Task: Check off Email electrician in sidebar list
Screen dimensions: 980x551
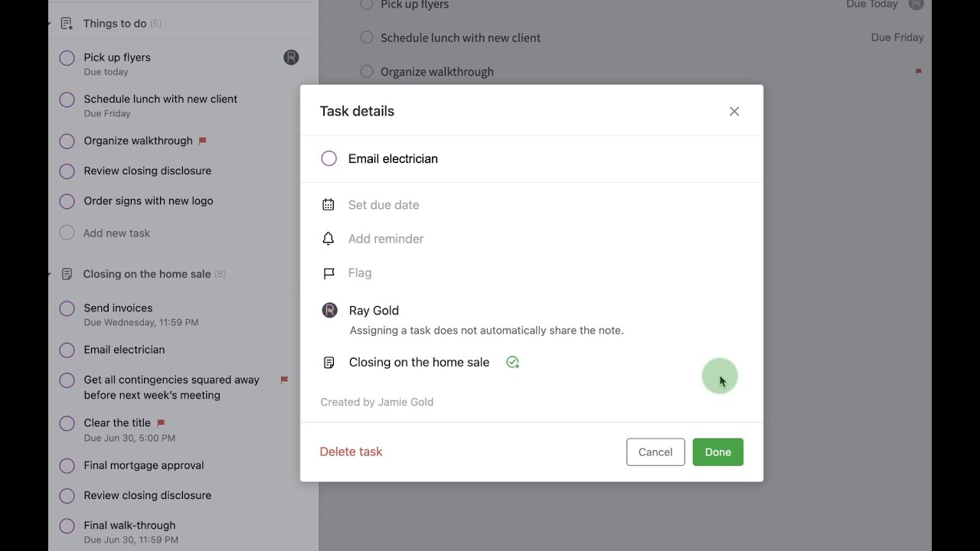Action: (67, 350)
